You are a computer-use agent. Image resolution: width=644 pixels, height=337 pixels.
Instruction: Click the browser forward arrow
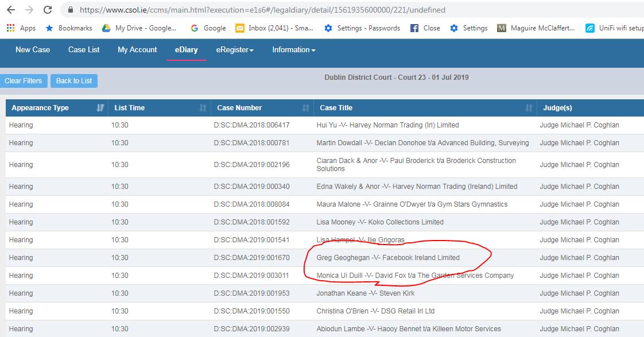pos(29,10)
